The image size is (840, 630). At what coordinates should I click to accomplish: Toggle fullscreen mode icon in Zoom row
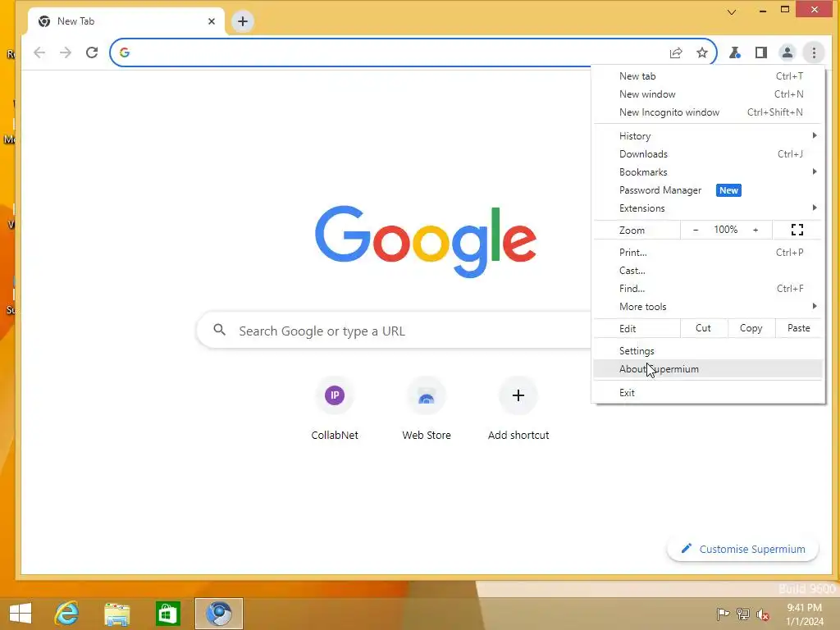[797, 230]
